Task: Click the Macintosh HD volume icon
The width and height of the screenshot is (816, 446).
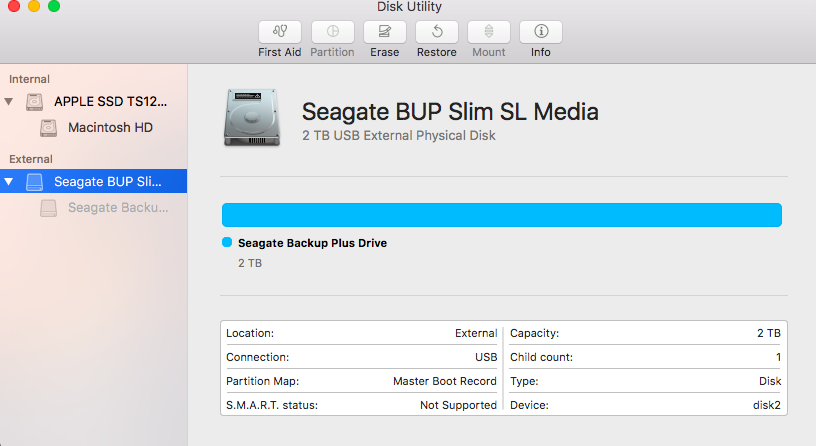Action: click(x=48, y=128)
